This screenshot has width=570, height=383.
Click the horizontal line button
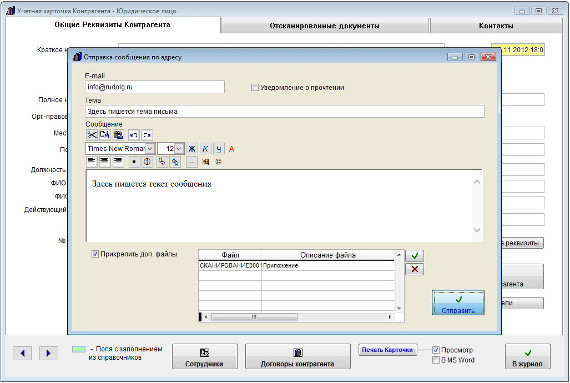pos(192,162)
